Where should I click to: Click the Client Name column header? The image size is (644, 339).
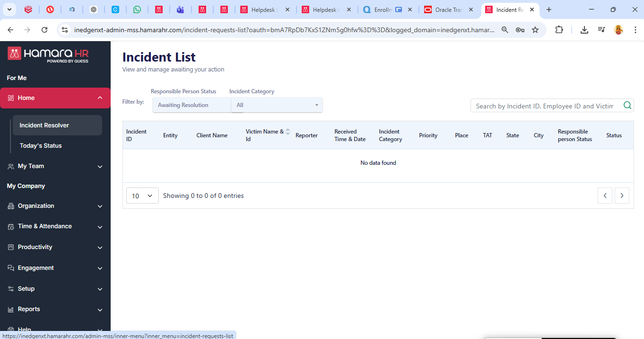tap(212, 135)
